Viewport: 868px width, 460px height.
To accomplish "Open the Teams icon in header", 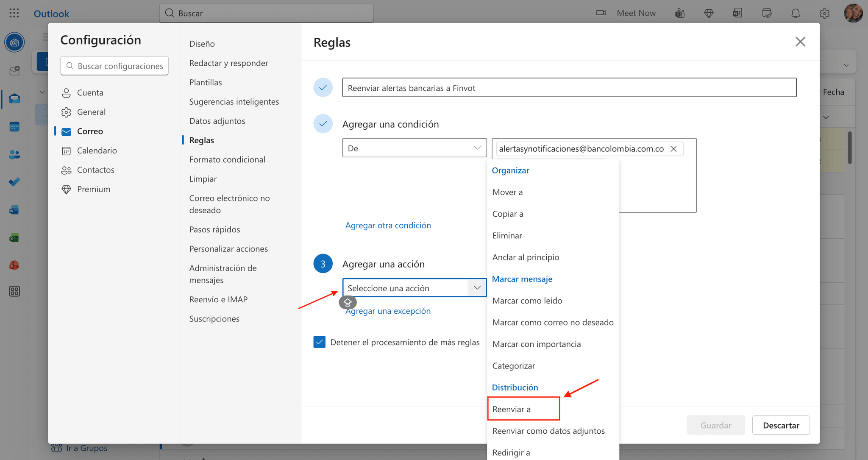I will [x=680, y=13].
